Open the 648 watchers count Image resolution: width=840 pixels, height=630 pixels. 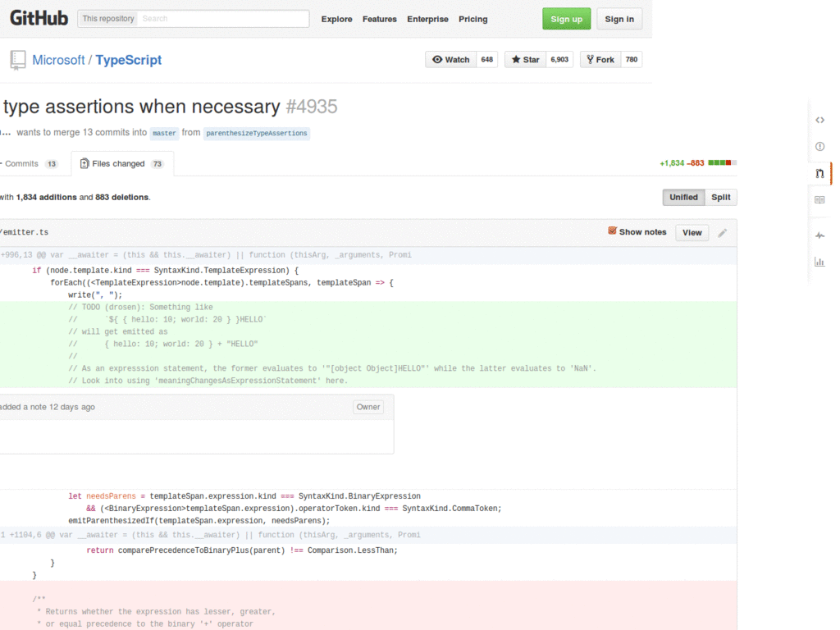(x=486, y=59)
